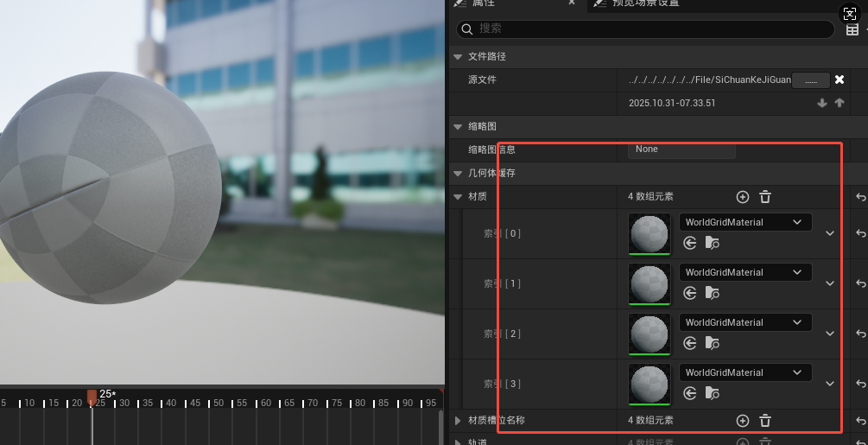Viewport: 868px width, 445px height.
Task: Click the up arrow next to the timestamp
Action: coord(839,103)
